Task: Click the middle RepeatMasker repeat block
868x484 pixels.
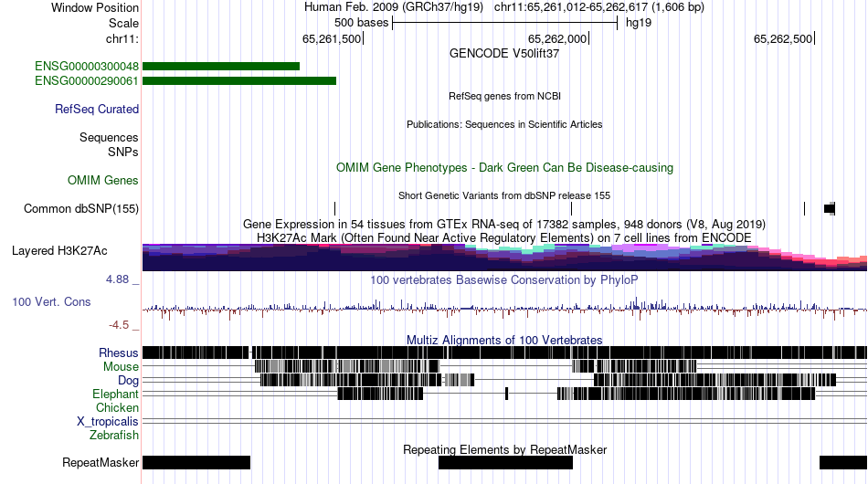Action: click(x=505, y=462)
